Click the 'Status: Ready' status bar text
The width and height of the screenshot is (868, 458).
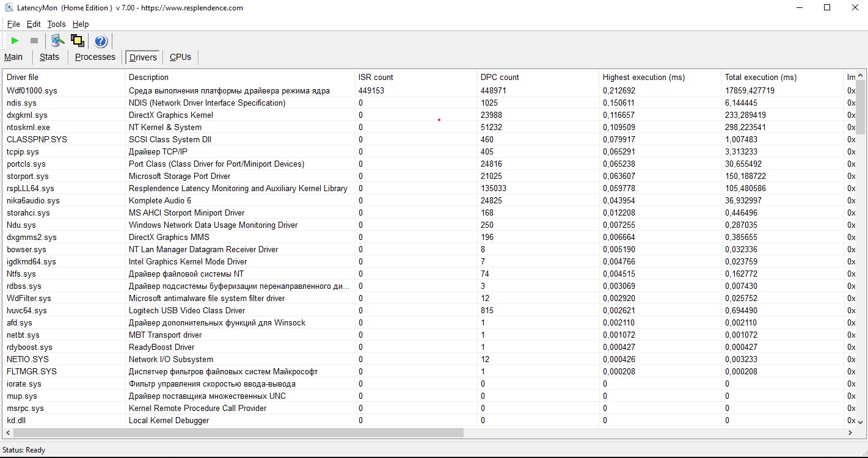pos(24,450)
